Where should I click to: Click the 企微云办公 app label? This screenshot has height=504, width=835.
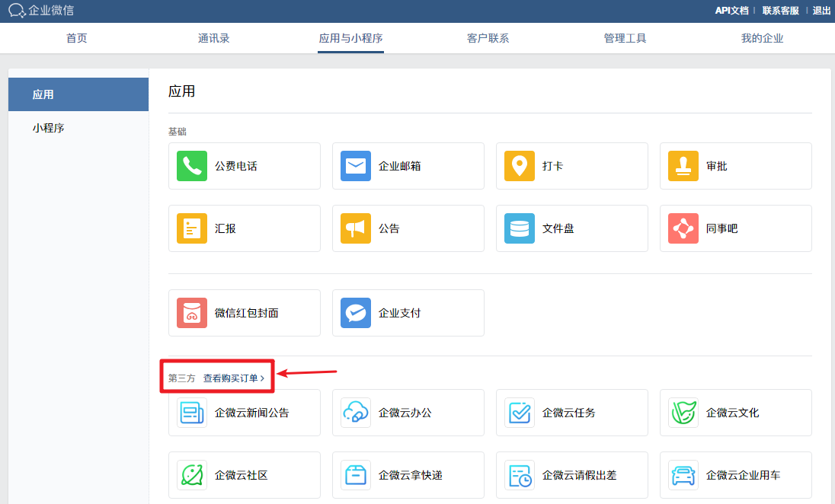(x=405, y=413)
